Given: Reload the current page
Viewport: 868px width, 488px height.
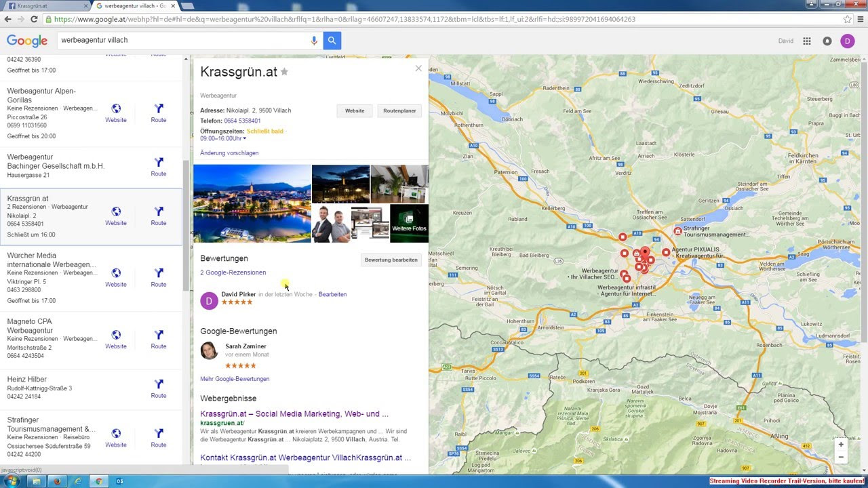Looking at the screenshot, I should click(x=34, y=19).
